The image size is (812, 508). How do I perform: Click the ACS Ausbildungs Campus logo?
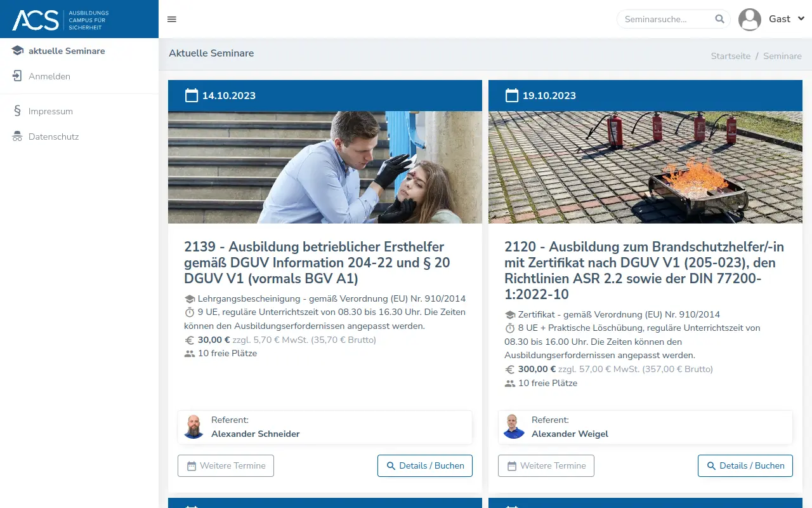click(61, 19)
